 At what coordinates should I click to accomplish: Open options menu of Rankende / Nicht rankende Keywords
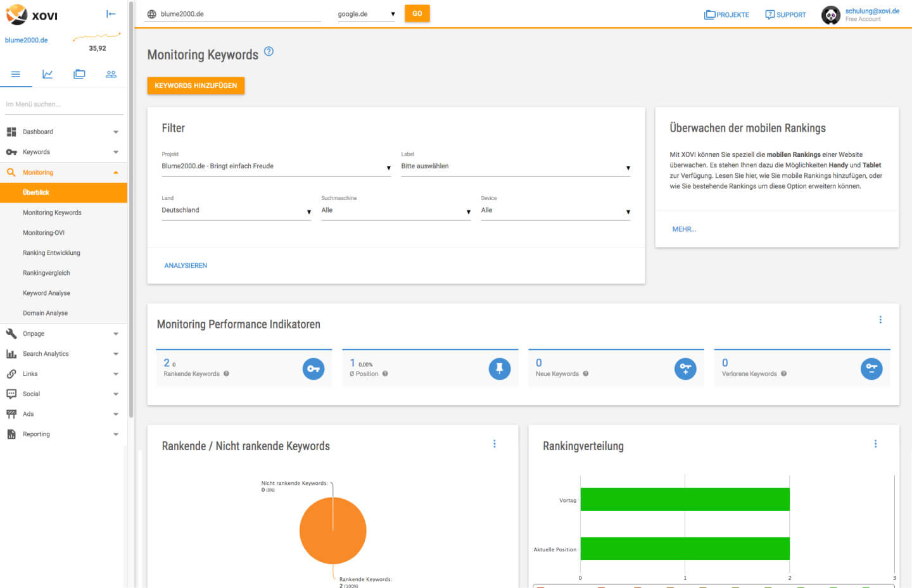coord(495,444)
